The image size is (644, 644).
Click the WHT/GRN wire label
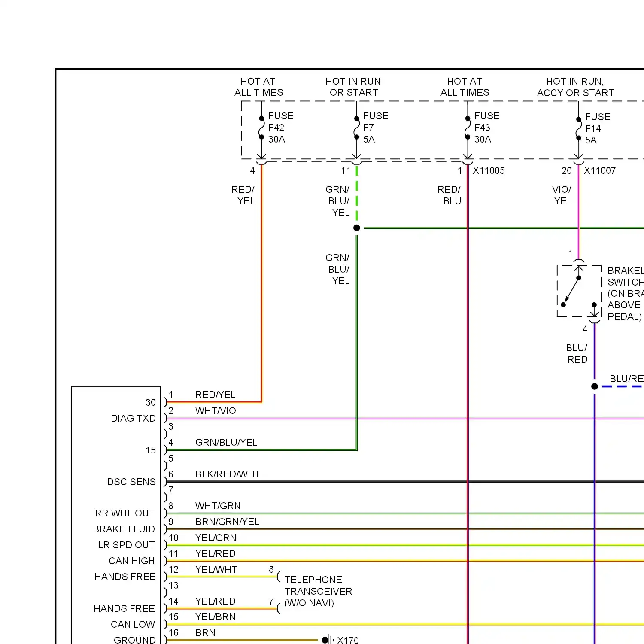pos(218,506)
